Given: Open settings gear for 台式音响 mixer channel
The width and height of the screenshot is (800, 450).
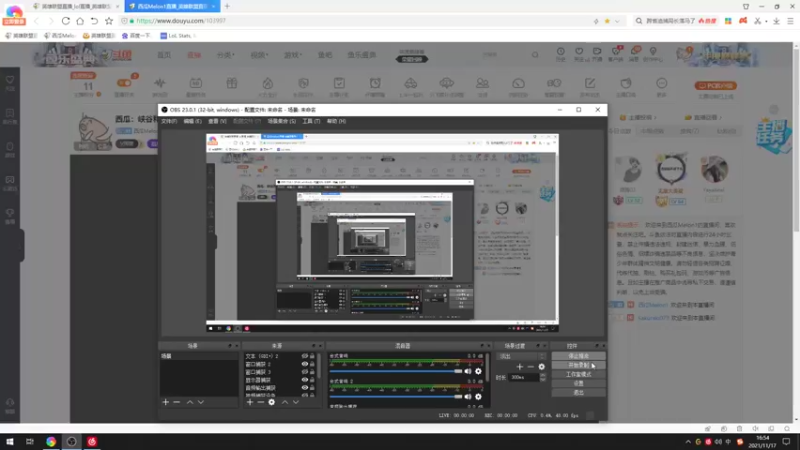Looking at the screenshot, I should click(x=478, y=371).
